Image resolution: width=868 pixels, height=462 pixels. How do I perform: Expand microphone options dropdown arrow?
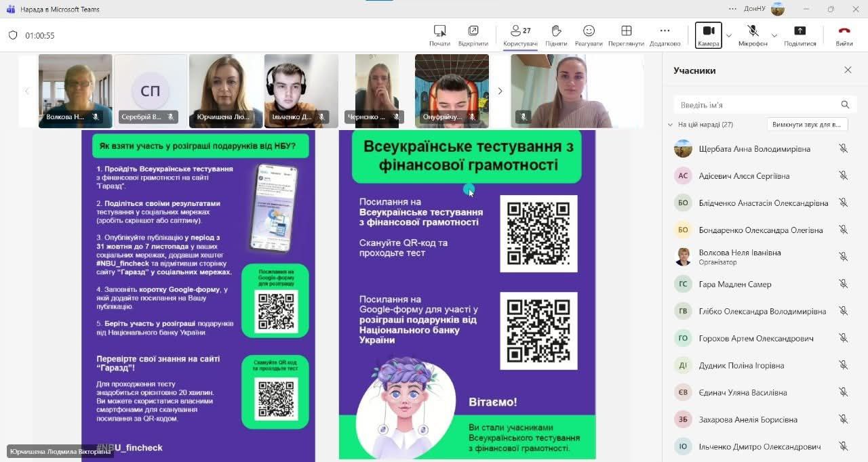point(774,35)
